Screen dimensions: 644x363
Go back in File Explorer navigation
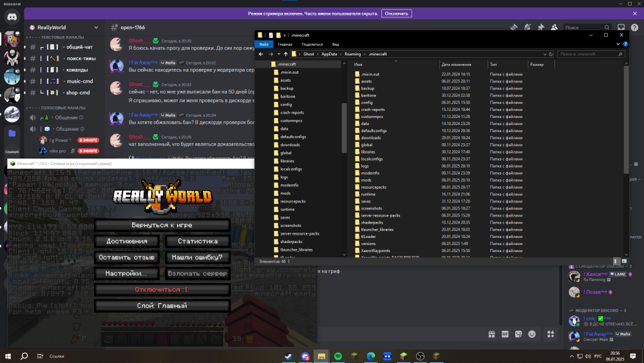[261, 54]
